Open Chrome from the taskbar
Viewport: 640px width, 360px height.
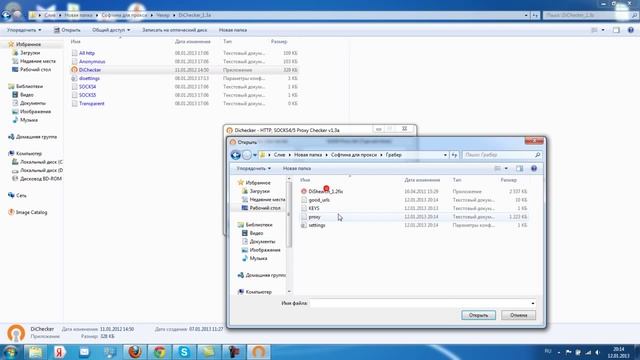160,352
